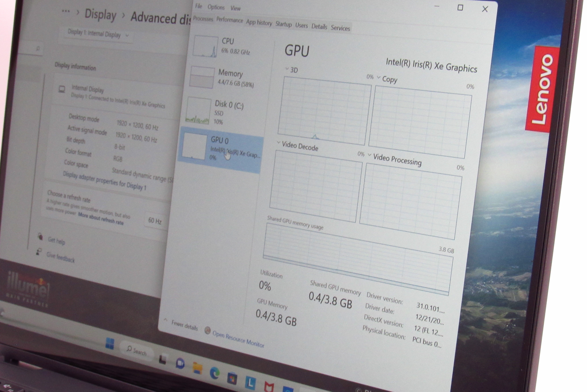Image resolution: width=587 pixels, height=392 pixels.
Task: Open the McAfee taskbar icon
Action: click(x=269, y=387)
